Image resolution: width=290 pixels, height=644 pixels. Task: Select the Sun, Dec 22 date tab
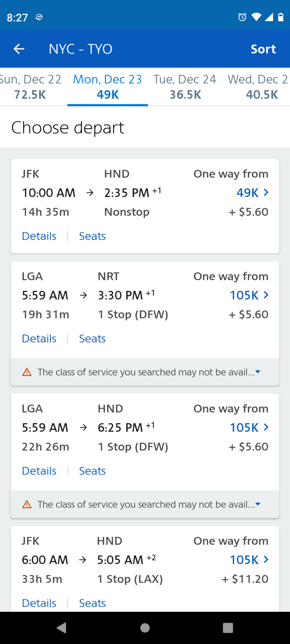31,87
